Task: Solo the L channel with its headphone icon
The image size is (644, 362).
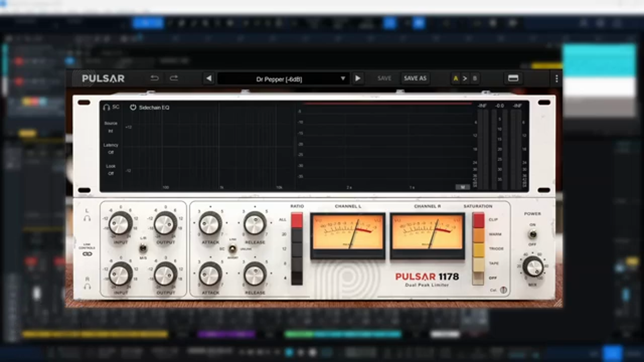Action: coord(87,218)
